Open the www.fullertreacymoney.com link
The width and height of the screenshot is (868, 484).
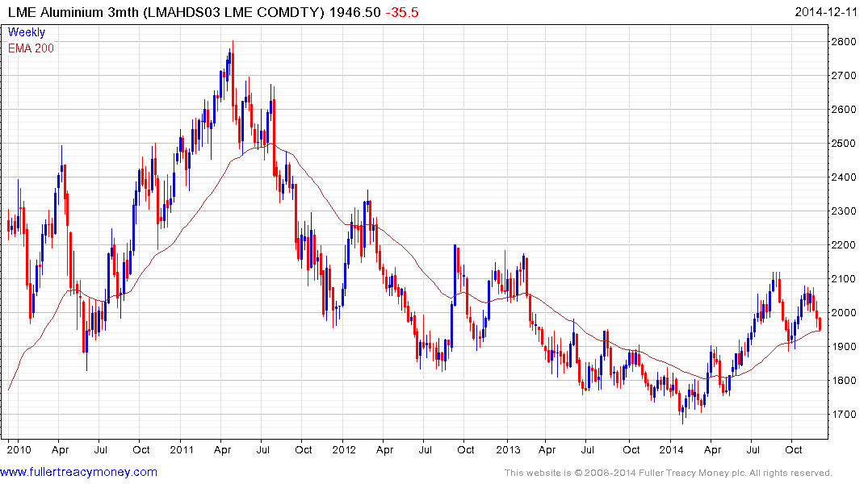click(x=78, y=473)
